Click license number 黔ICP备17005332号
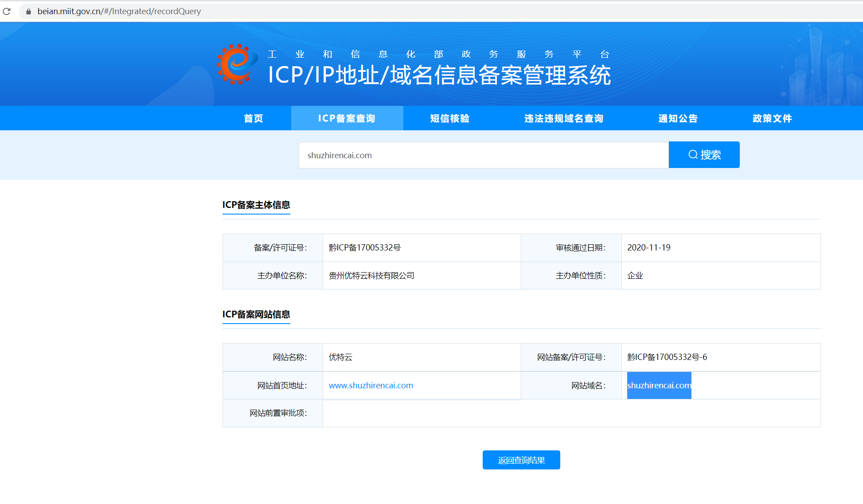This screenshot has height=504, width=863. click(x=364, y=248)
